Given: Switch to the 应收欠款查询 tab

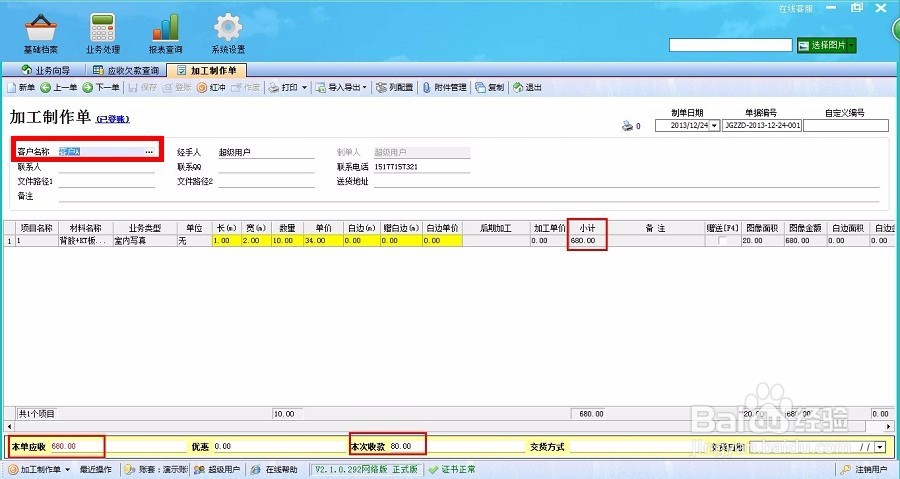Looking at the screenshot, I should click(x=126, y=70).
